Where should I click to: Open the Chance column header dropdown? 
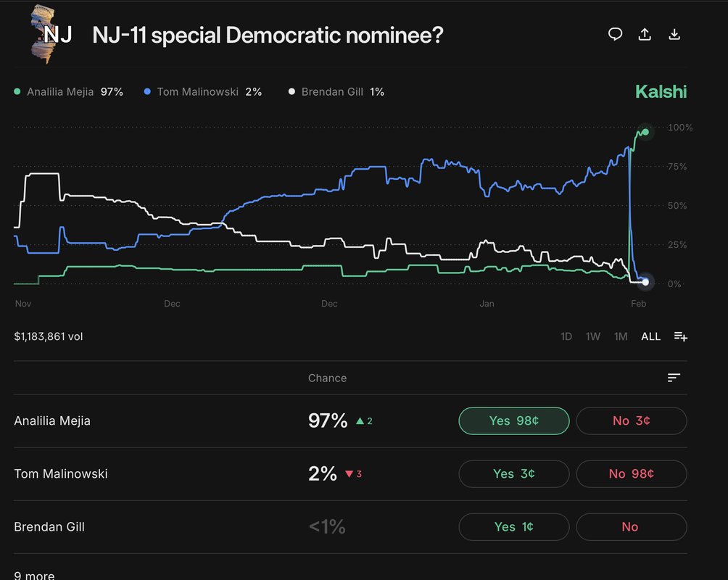pyautogui.click(x=327, y=378)
